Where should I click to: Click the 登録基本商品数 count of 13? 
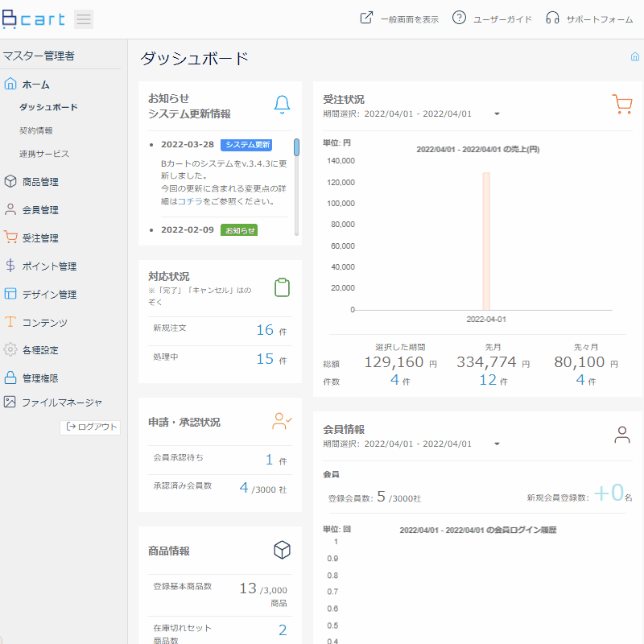(x=248, y=588)
